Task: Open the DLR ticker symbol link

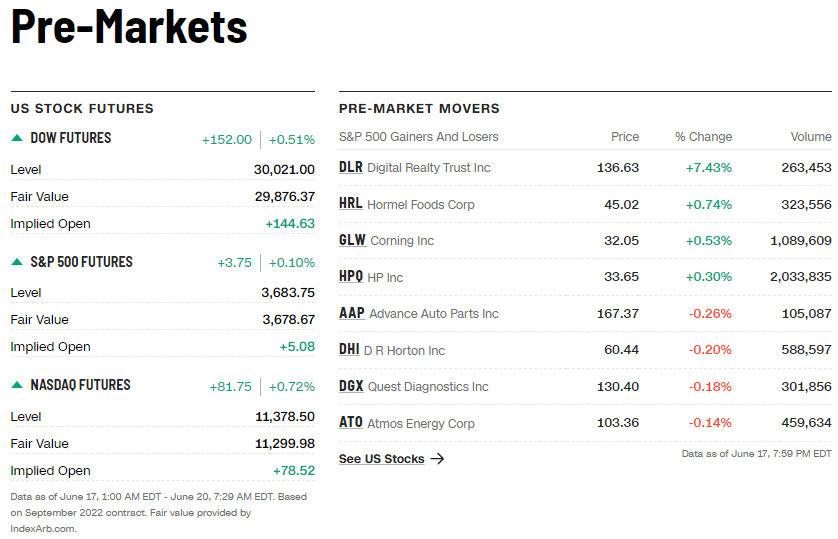Action: click(351, 167)
